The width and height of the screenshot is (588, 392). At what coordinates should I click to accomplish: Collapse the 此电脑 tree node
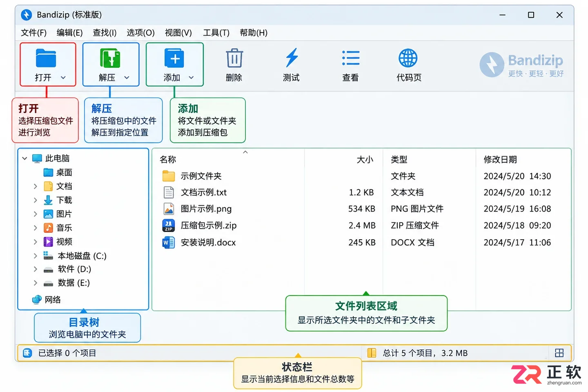24,158
